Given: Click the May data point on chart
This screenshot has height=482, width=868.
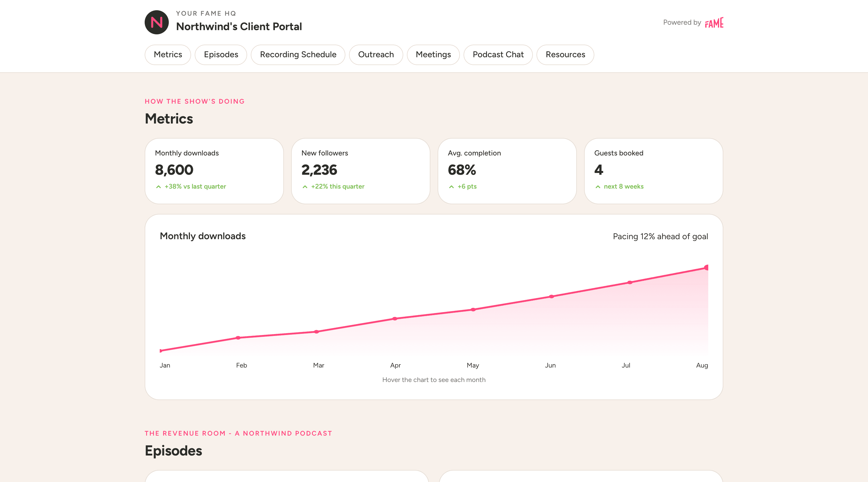Looking at the screenshot, I should [473, 310].
